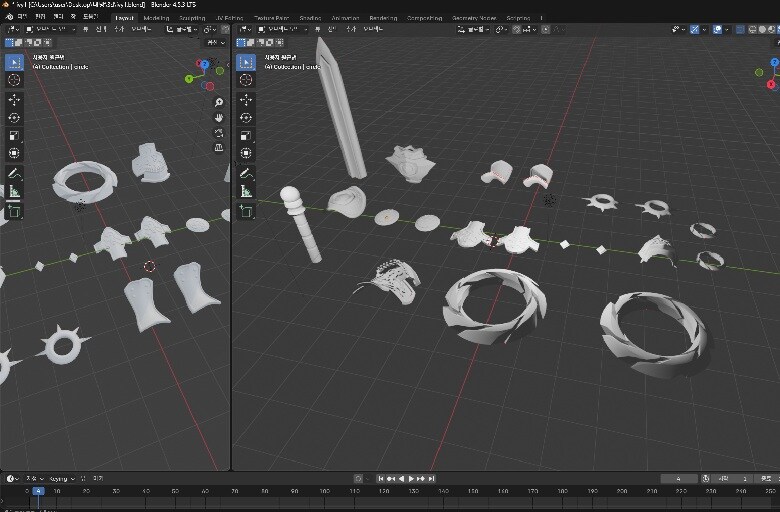Open the Geometry Nodes workspace tab
Viewport: 780px width, 512px height.
click(473, 18)
